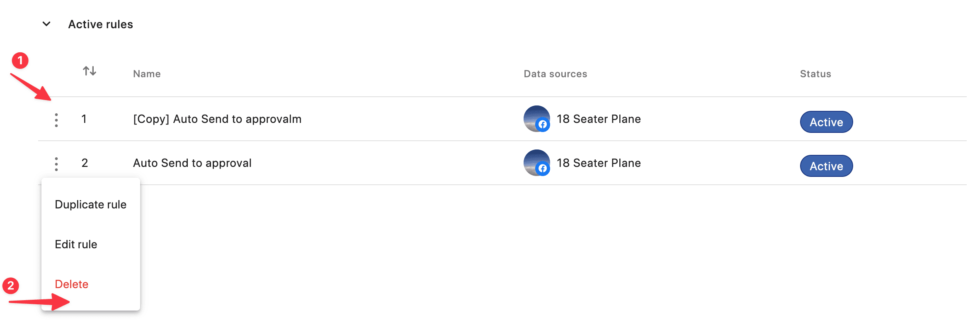Click the Status column header
This screenshot has width=980, height=323.
click(815, 74)
